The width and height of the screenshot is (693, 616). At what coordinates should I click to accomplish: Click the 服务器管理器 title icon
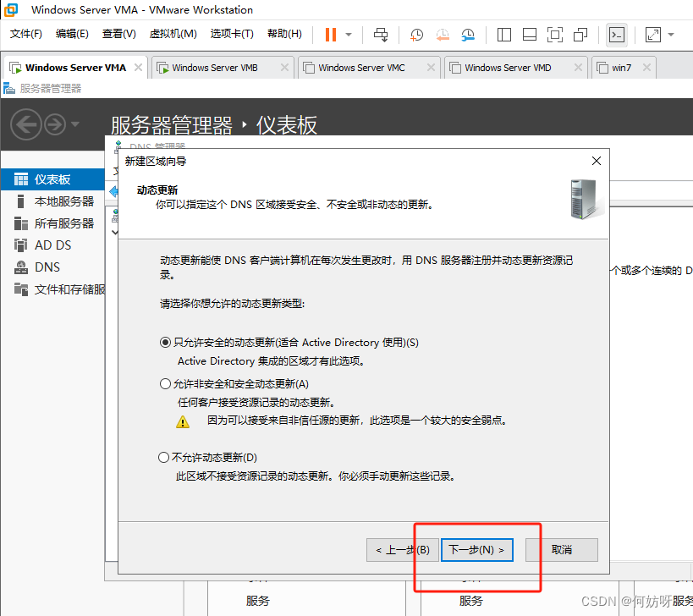point(9,89)
